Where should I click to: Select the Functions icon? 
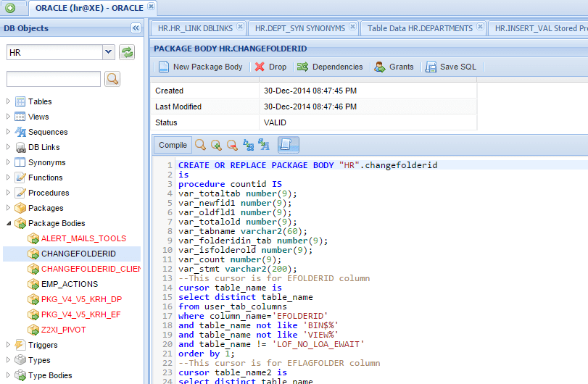(20, 178)
